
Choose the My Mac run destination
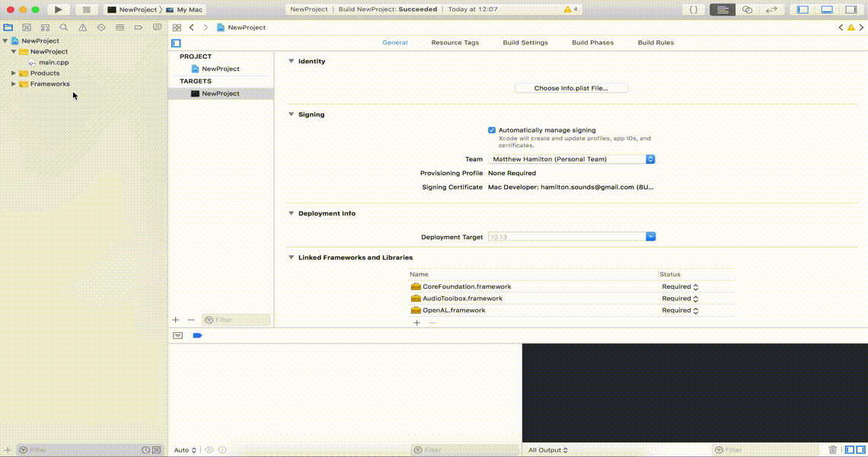point(184,9)
